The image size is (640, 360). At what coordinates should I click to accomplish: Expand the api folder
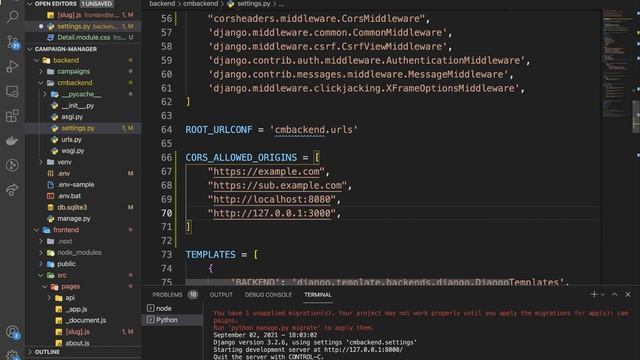pyautogui.click(x=49, y=298)
